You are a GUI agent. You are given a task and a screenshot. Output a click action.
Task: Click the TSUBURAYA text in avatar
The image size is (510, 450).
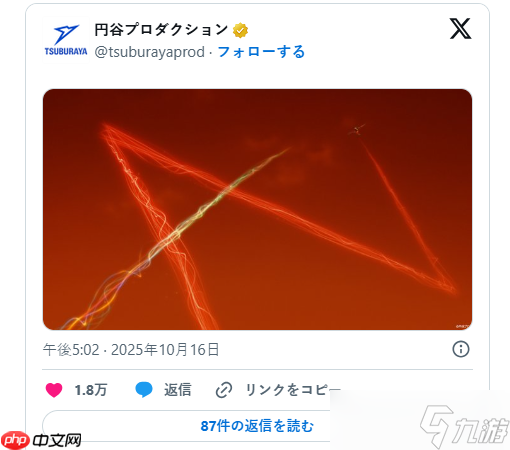coord(66,52)
